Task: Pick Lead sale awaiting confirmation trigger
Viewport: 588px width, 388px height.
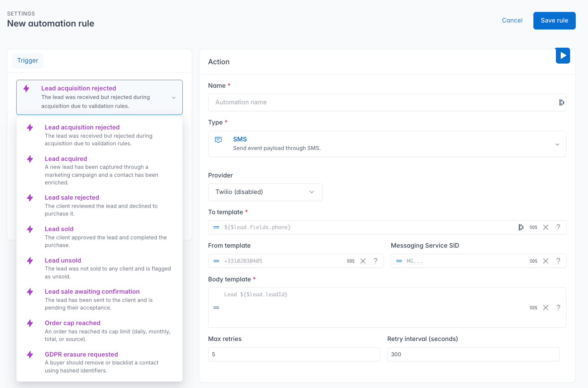Action: (x=99, y=299)
